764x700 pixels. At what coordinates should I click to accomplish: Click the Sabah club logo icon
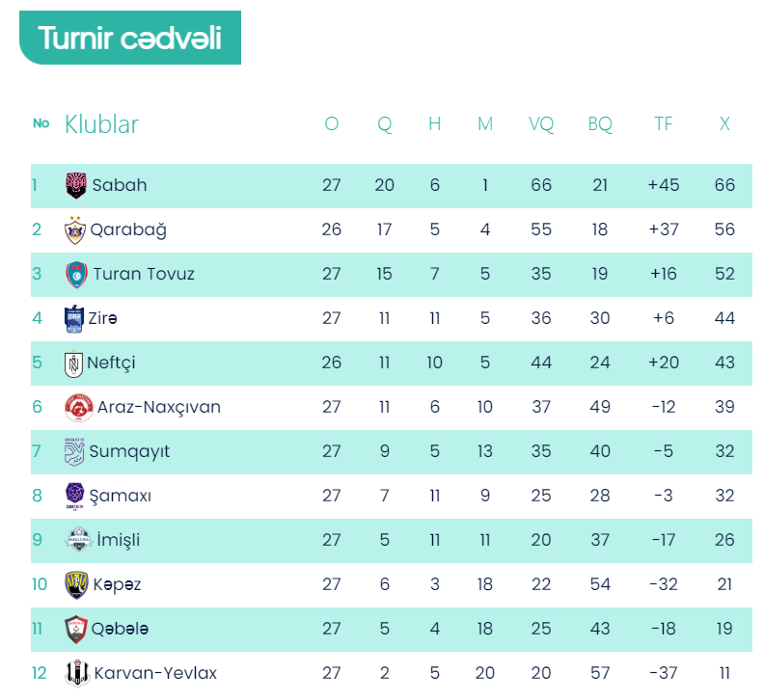pos(75,185)
